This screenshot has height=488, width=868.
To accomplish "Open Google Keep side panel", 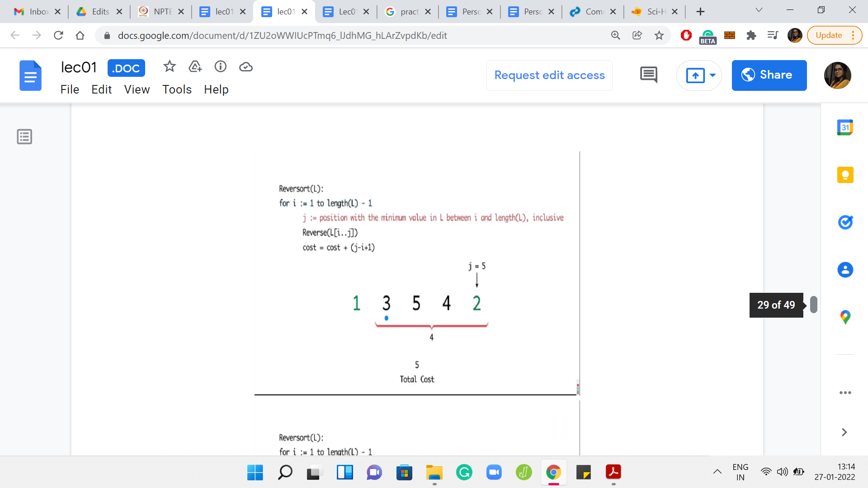I will point(845,175).
